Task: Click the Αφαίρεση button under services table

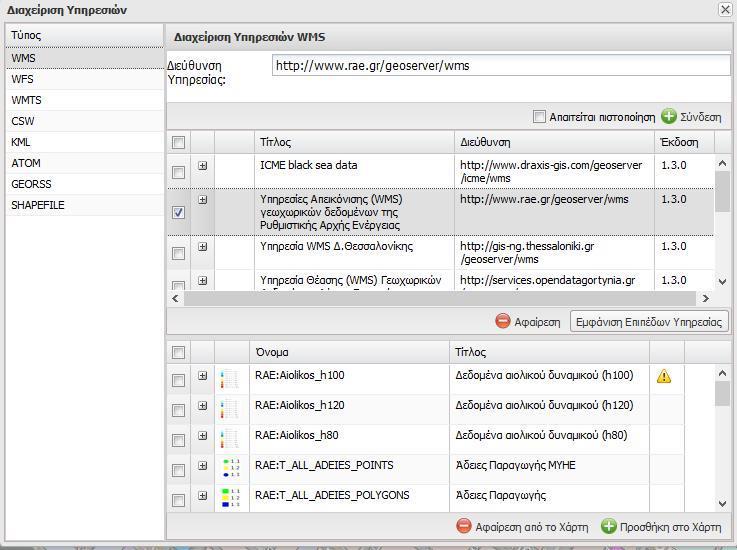Action: [537, 322]
